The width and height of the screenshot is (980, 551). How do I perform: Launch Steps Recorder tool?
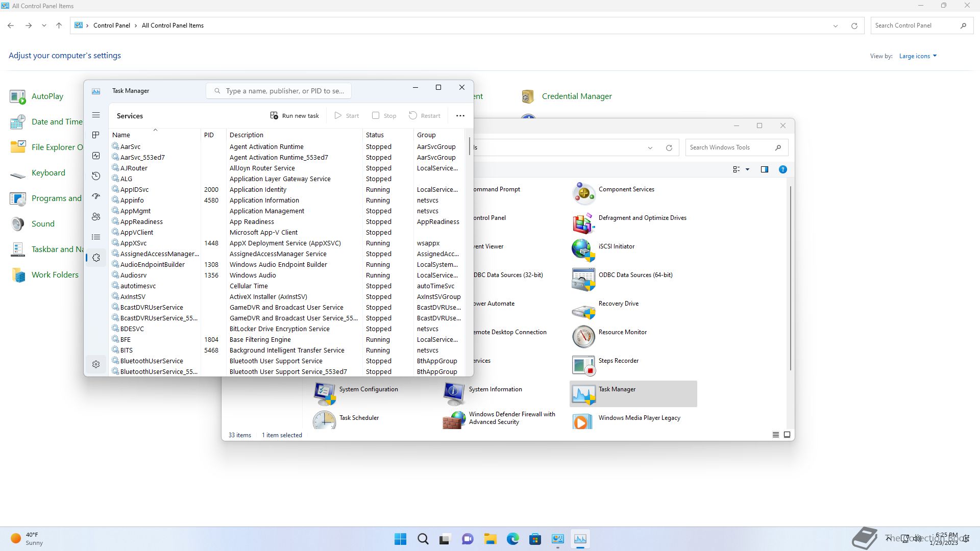pyautogui.click(x=618, y=361)
